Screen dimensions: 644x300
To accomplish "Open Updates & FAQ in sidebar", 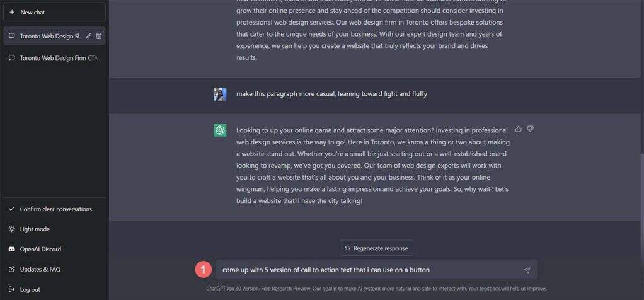I will point(40,269).
